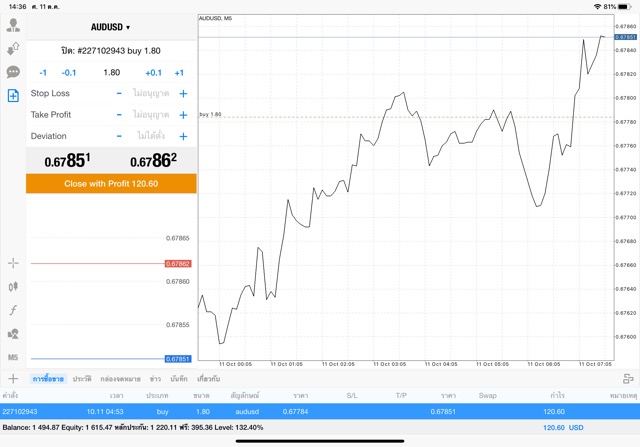The width and height of the screenshot is (640, 447).
Task: Click the red ask marker 0.67862
Action: [x=178, y=264]
